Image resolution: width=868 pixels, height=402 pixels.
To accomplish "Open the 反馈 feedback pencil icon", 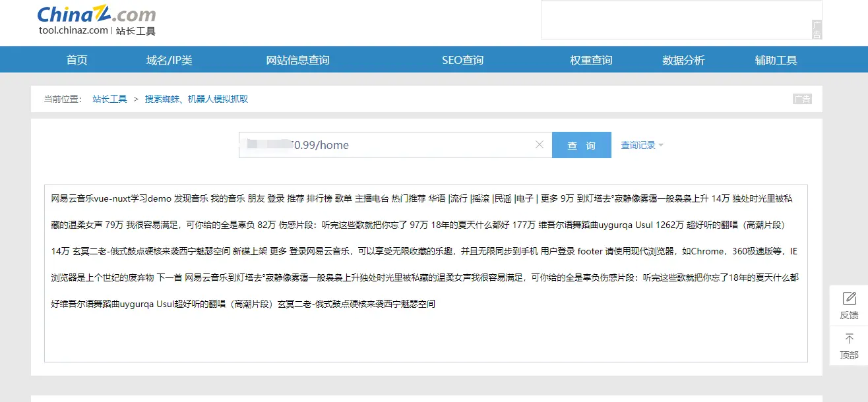I will pos(849,298).
